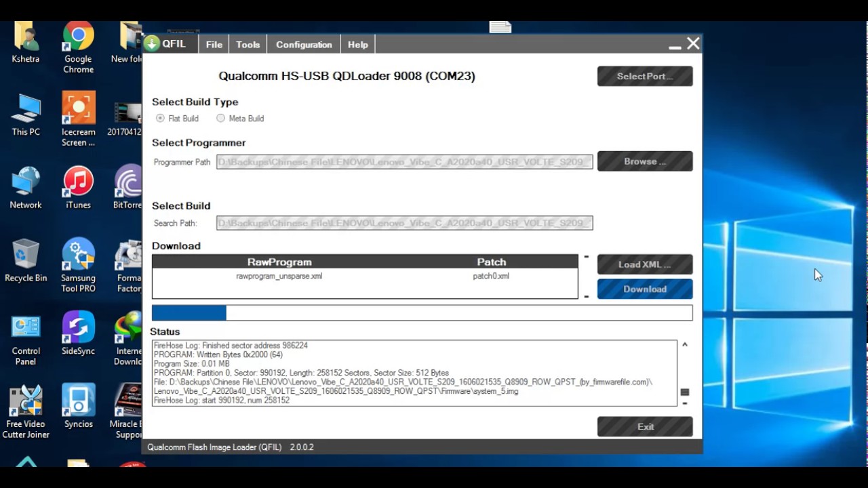
Task: Click the minus button above Load XML
Action: (x=587, y=258)
